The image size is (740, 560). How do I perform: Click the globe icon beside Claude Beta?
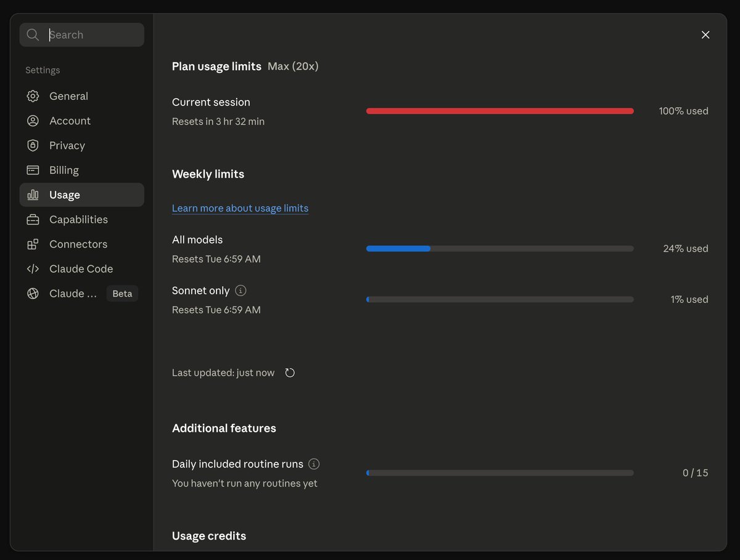[x=33, y=294]
